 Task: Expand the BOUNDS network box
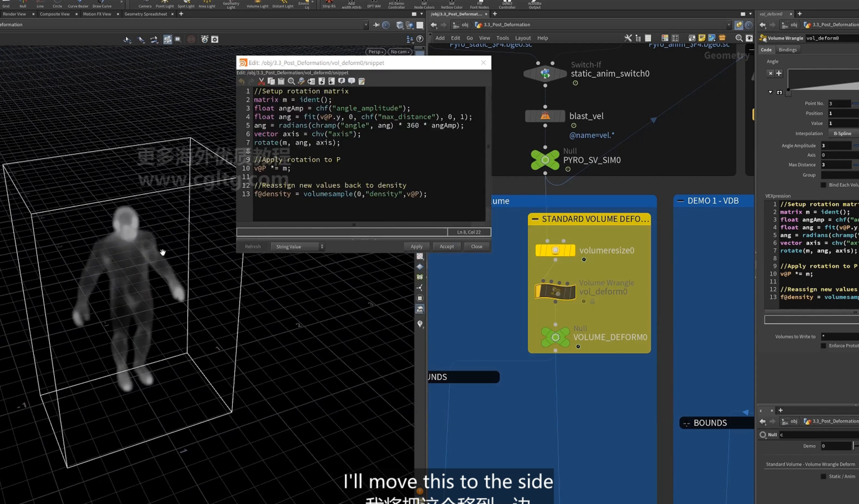coord(686,423)
